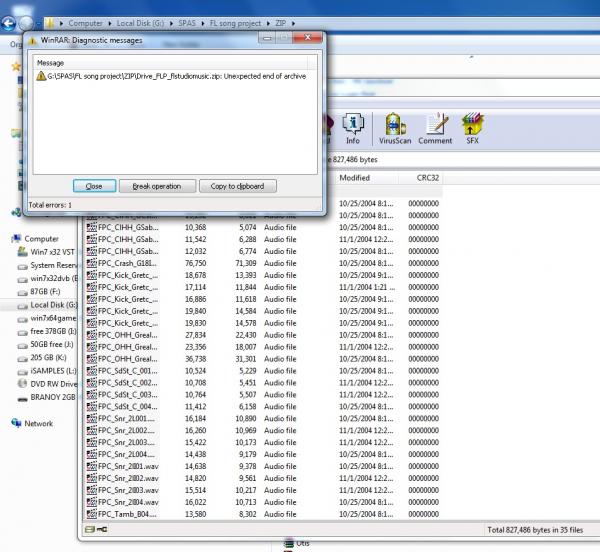Viewport: 600px width, 552px height.
Task: Click the SFX toolbar icon
Action: (x=472, y=128)
